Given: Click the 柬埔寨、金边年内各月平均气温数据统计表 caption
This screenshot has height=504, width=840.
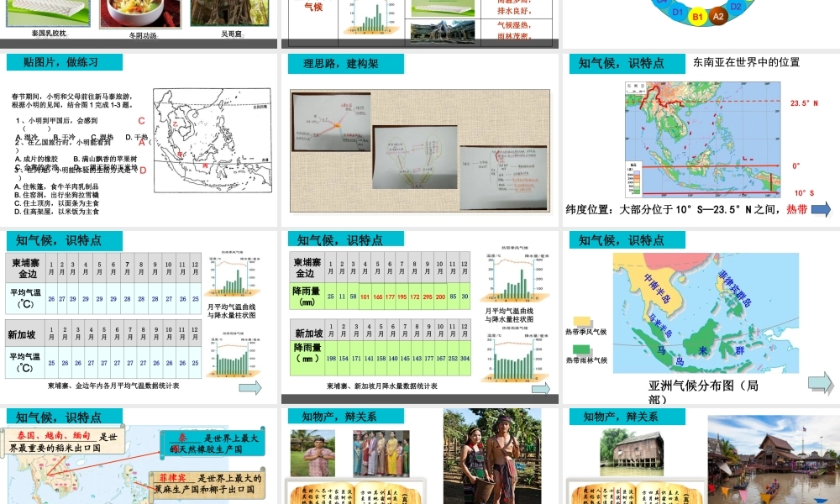Looking at the screenshot, I should 113,386.
